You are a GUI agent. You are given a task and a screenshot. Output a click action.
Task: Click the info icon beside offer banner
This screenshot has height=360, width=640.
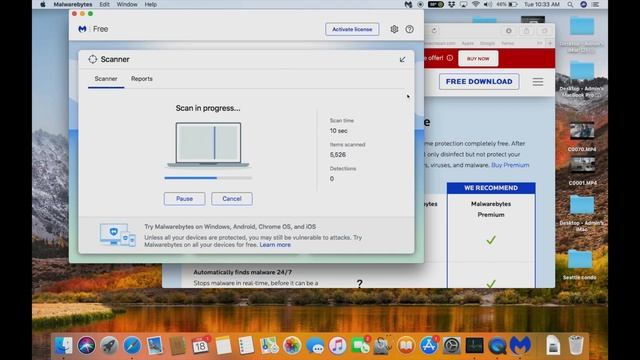click(x=450, y=58)
